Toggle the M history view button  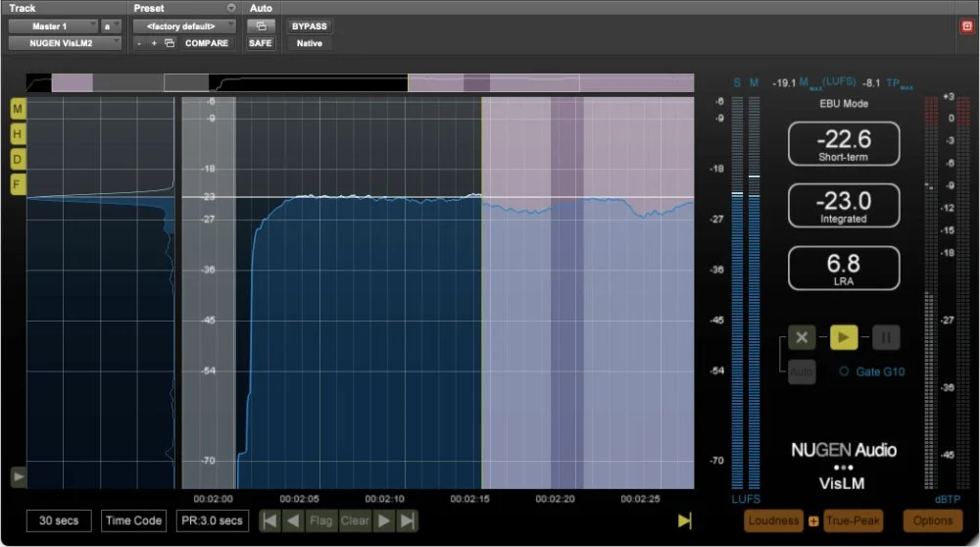(18, 109)
